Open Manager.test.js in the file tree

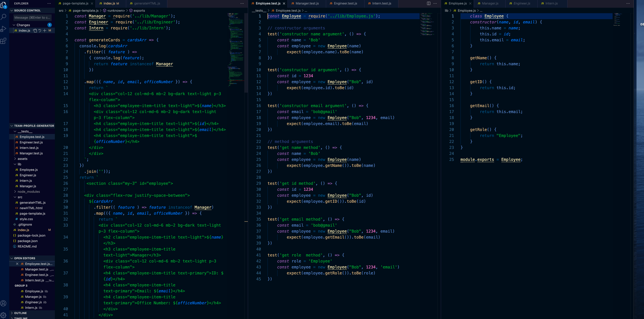pyautogui.click(x=32, y=153)
